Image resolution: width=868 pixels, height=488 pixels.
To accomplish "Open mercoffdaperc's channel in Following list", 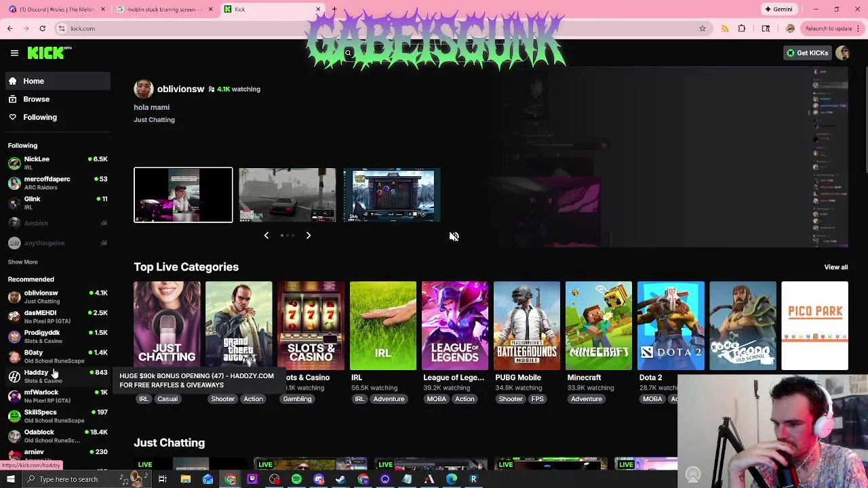I will point(58,183).
